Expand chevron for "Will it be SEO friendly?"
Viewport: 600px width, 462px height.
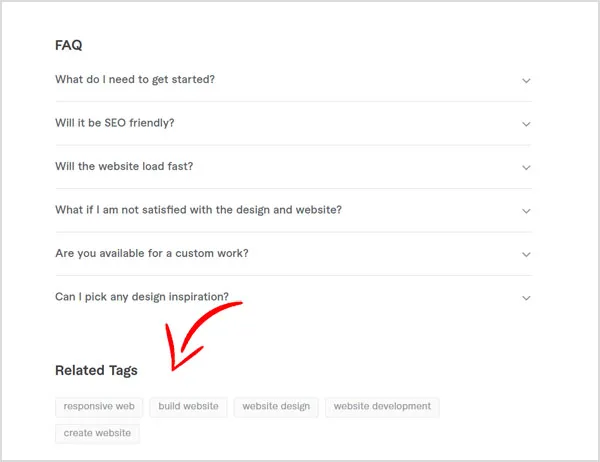pos(526,124)
